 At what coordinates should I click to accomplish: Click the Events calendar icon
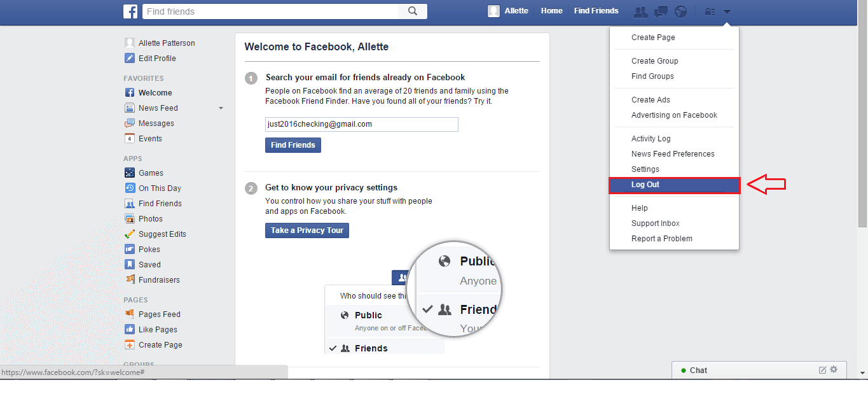(130, 139)
